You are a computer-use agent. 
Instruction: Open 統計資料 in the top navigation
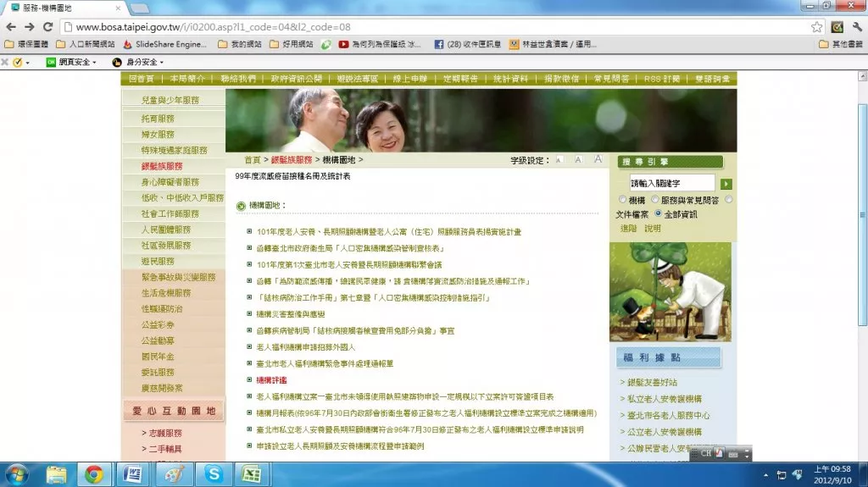(510, 79)
